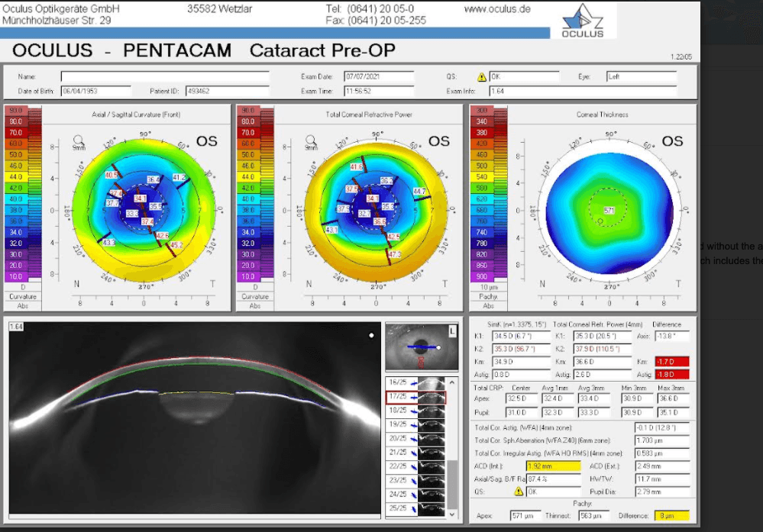Select Scheimpflug image 20/25
The width and height of the screenshot is (763, 532).
coord(415,439)
